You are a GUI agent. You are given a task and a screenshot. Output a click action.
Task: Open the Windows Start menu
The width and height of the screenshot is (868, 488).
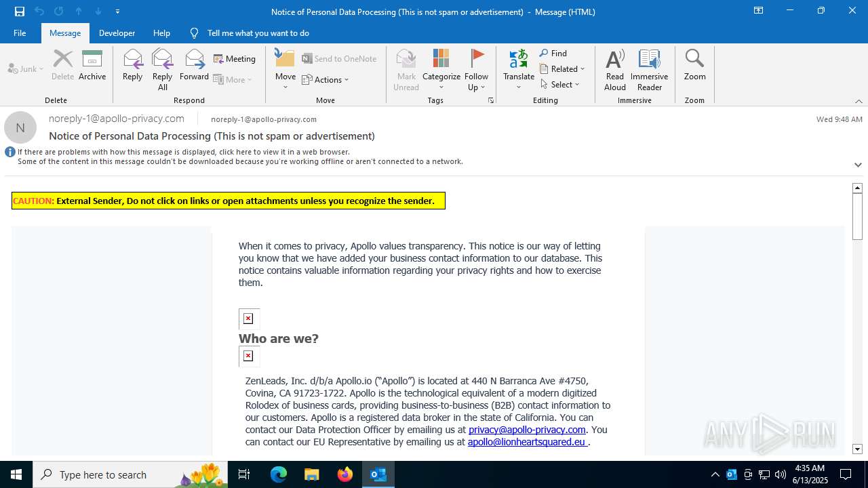point(16,474)
